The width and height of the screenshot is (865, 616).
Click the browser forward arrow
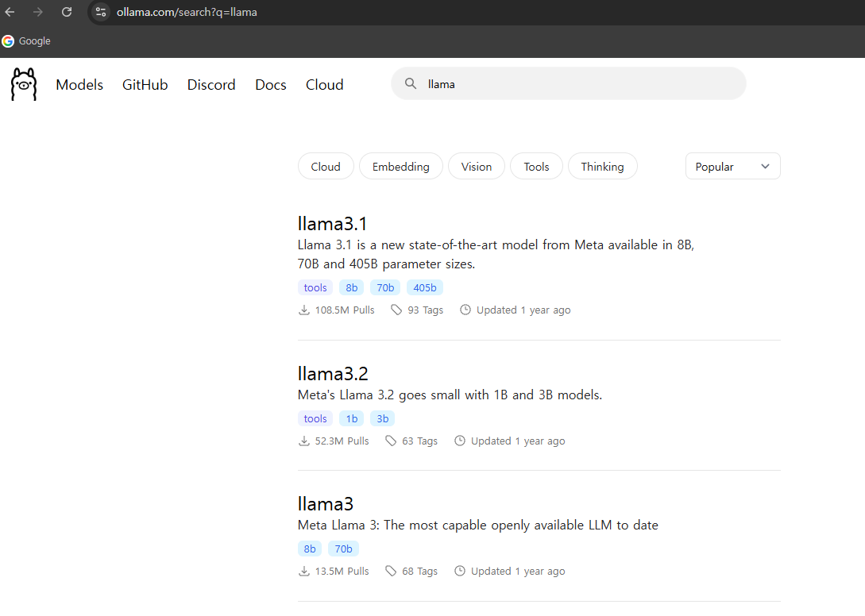pos(37,12)
